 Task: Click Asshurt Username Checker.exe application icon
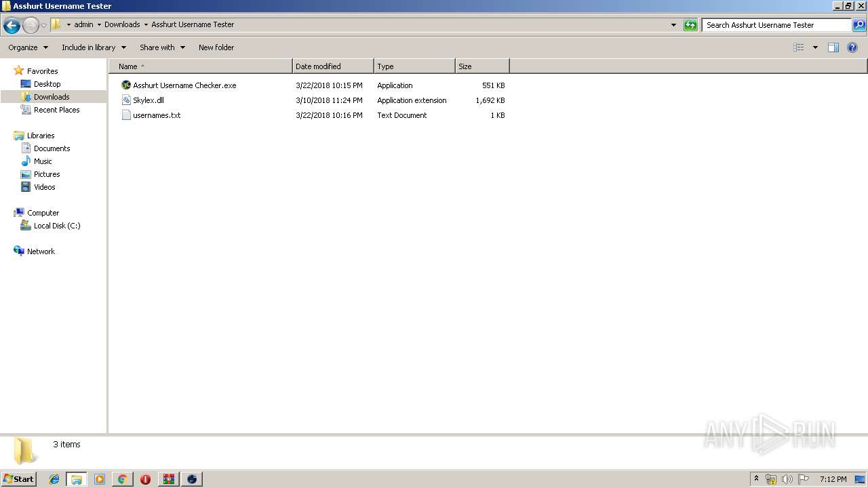126,85
